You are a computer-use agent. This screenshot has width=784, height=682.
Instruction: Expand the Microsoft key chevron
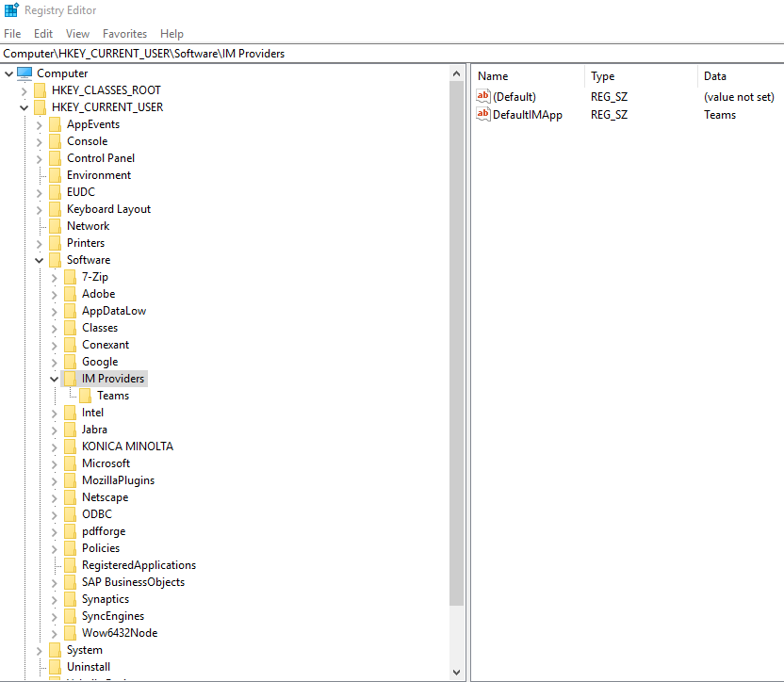[x=54, y=464]
